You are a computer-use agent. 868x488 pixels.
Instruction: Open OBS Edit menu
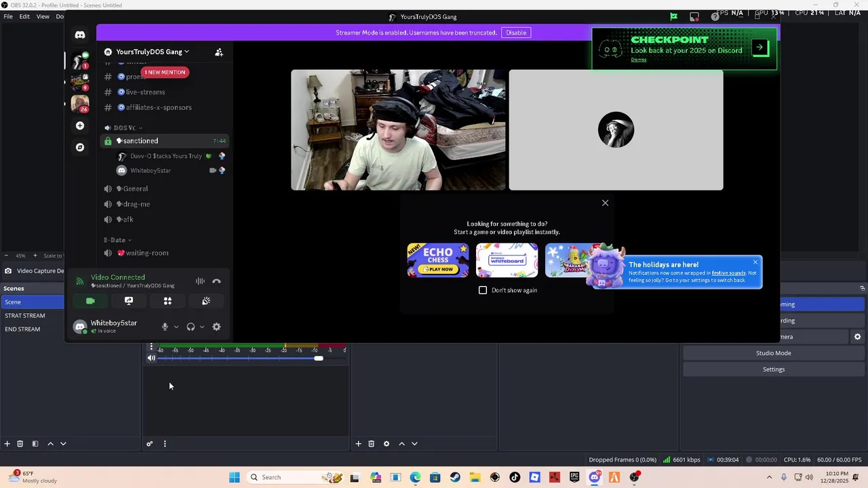24,16
